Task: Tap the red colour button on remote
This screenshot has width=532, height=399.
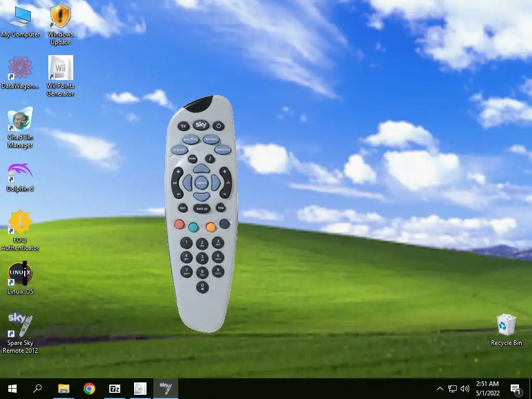Action: click(x=179, y=224)
